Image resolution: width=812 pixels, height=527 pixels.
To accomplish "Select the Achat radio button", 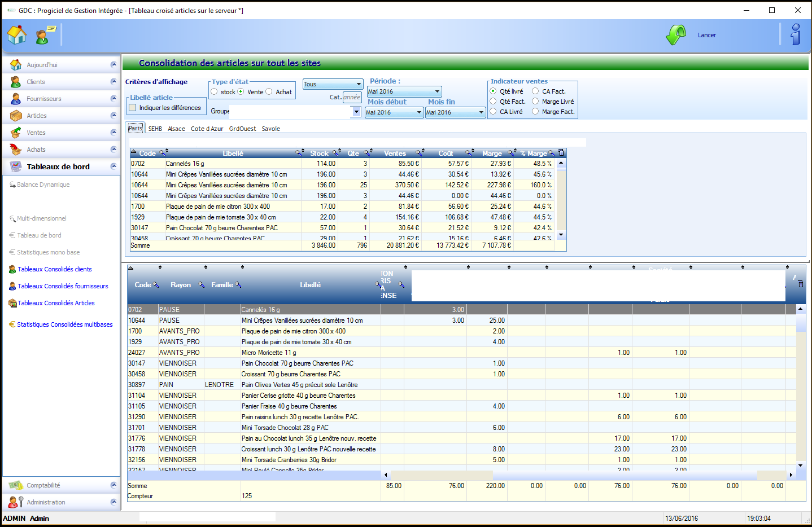I will (x=269, y=91).
